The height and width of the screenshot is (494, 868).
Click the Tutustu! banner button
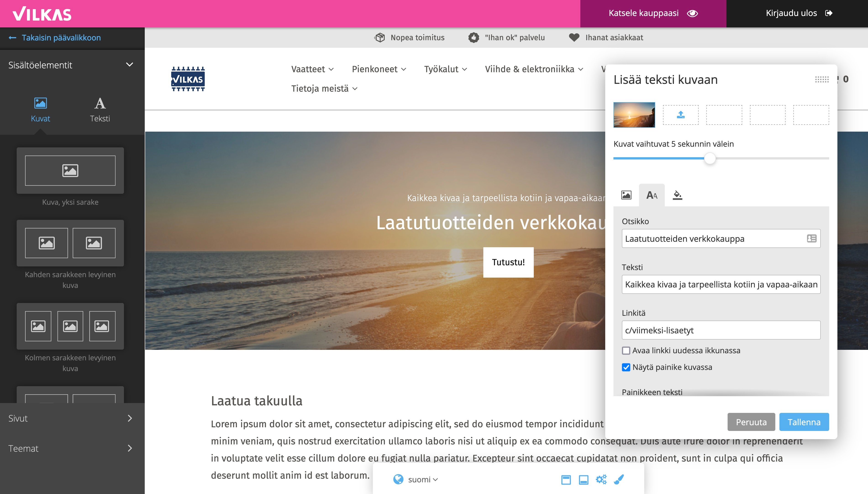[508, 262]
